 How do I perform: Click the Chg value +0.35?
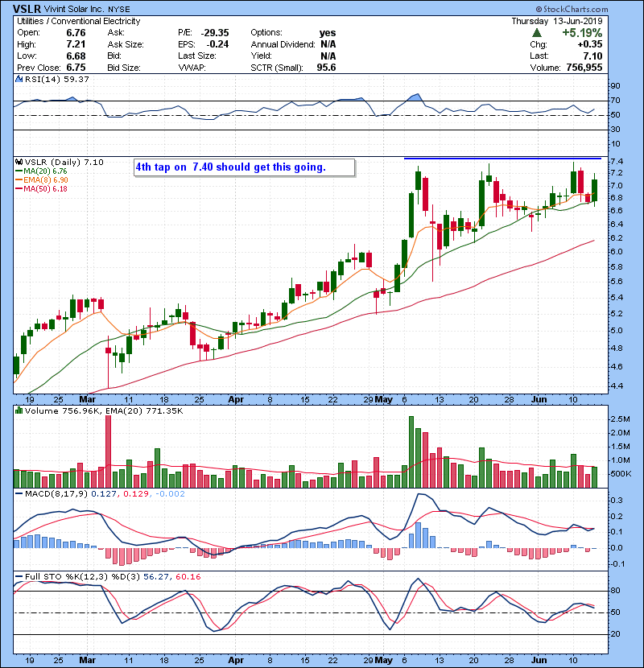coord(590,44)
